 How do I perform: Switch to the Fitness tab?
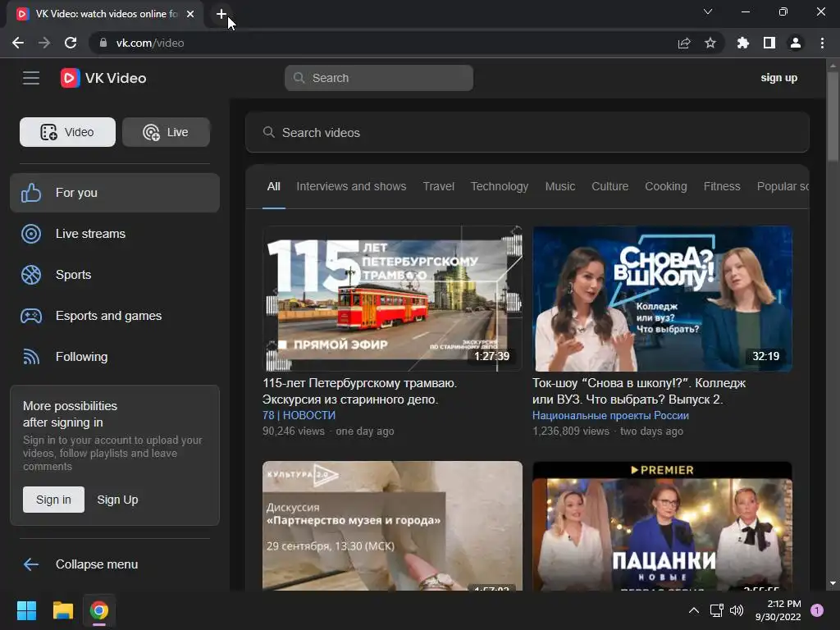coord(722,186)
